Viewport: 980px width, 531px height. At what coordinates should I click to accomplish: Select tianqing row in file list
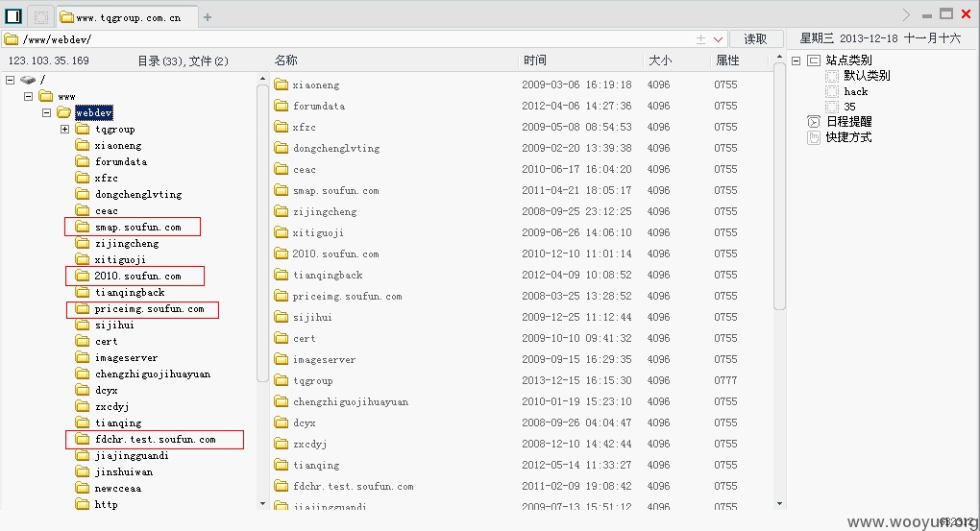[522, 465]
